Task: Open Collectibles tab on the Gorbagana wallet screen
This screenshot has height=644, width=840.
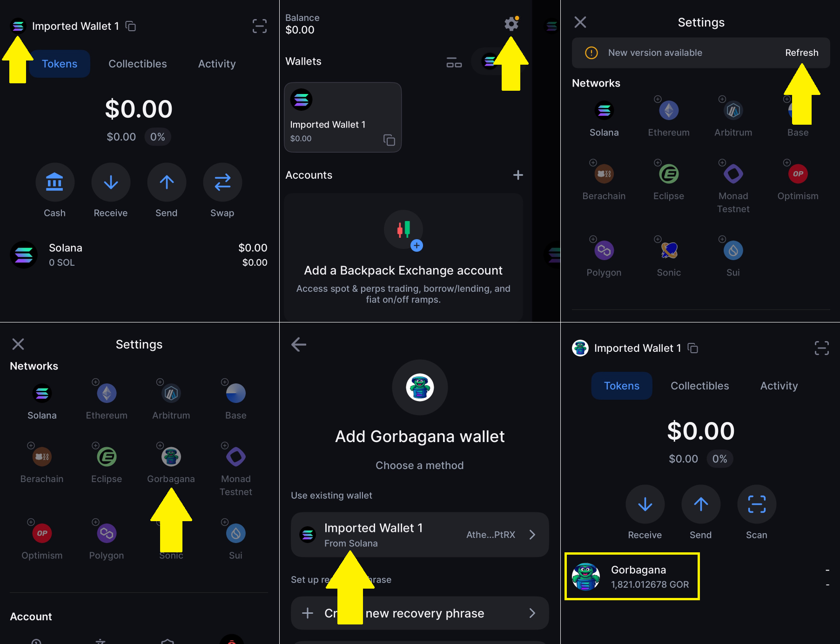Action: [700, 386]
